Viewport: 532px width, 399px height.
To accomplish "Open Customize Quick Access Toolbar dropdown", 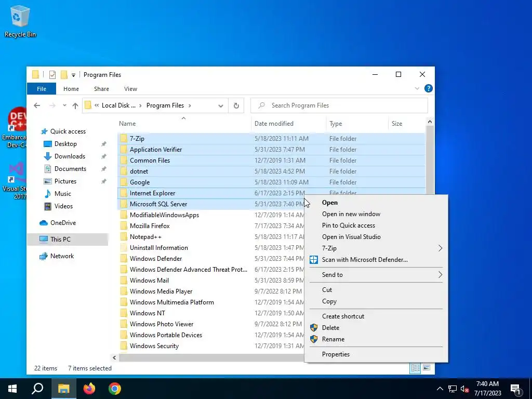I will (x=73, y=75).
